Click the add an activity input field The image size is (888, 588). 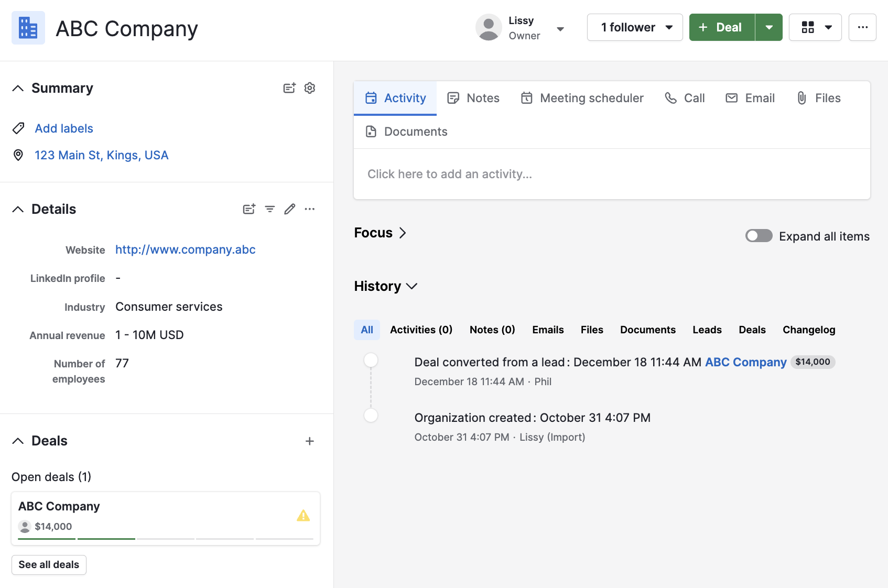tap(611, 174)
